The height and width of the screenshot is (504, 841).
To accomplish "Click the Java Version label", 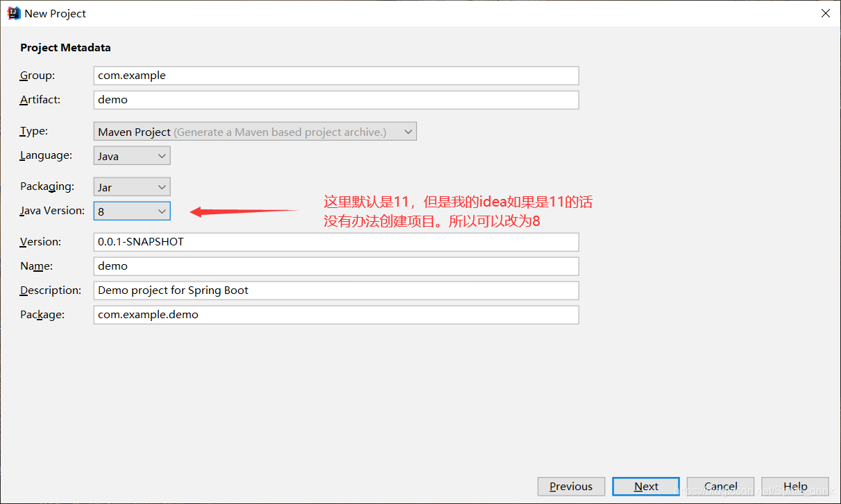I will coord(52,210).
